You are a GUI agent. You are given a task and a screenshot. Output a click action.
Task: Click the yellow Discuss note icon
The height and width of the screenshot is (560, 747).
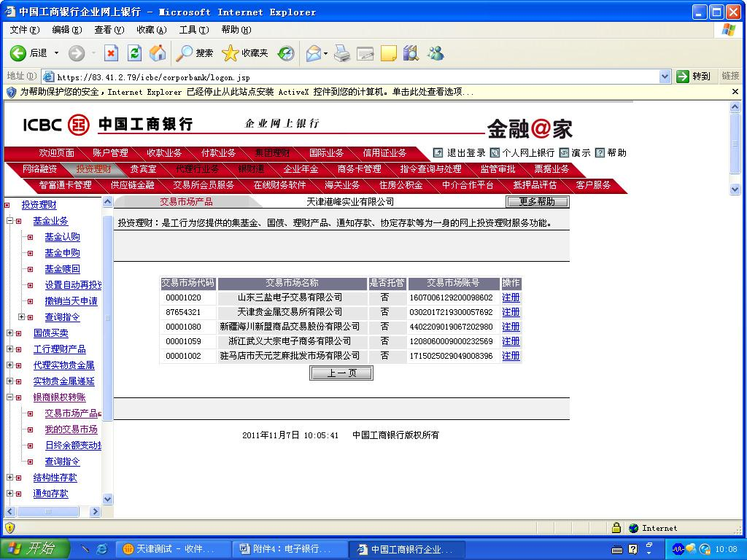(388, 52)
